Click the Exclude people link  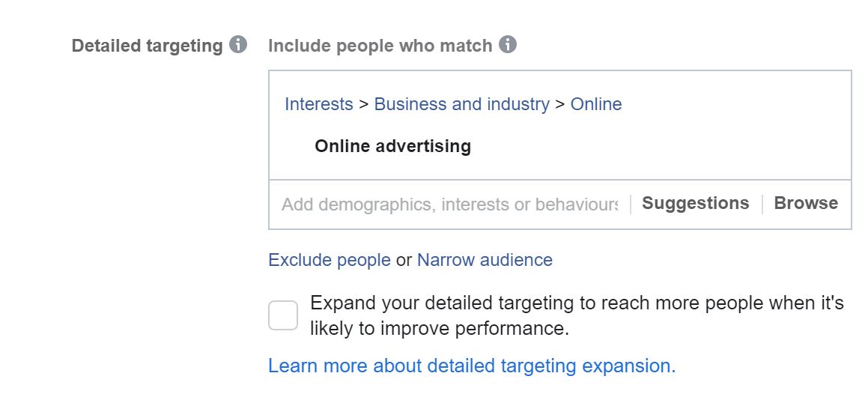[x=330, y=260]
